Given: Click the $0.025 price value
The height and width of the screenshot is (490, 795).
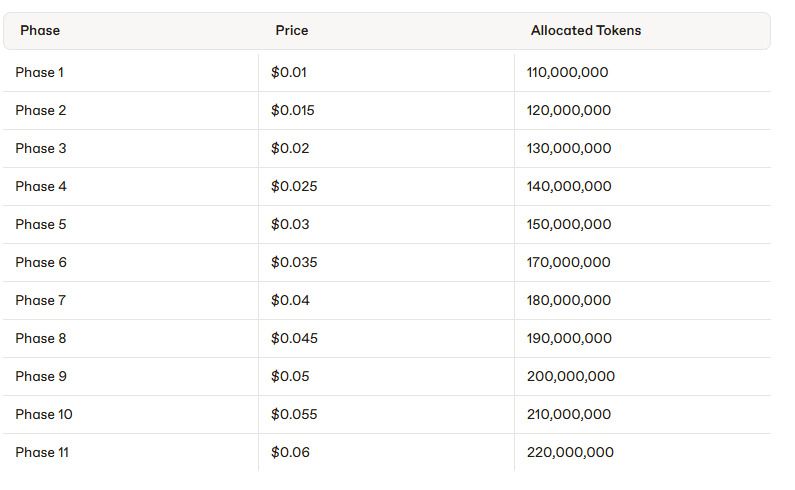Looking at the screenshot, I should (294, 186).
